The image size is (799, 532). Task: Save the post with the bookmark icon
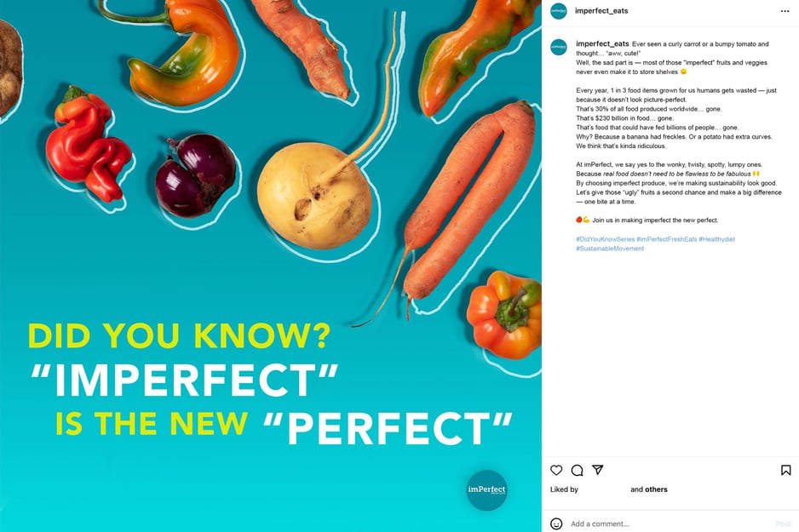(785, 470)
